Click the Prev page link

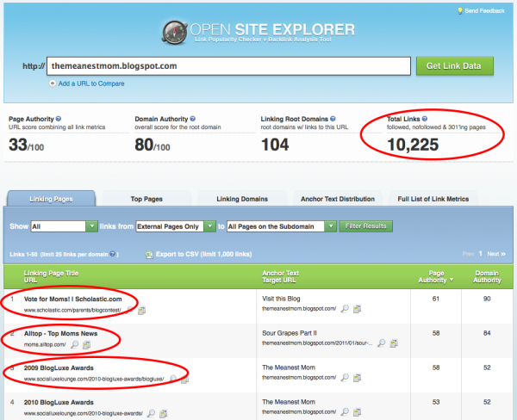(468, 254)
